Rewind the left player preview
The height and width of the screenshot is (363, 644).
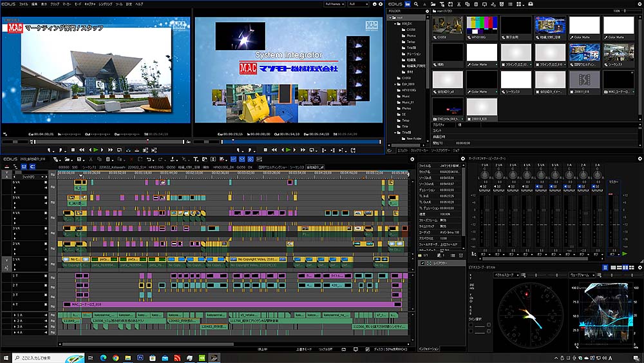point(82,150)
